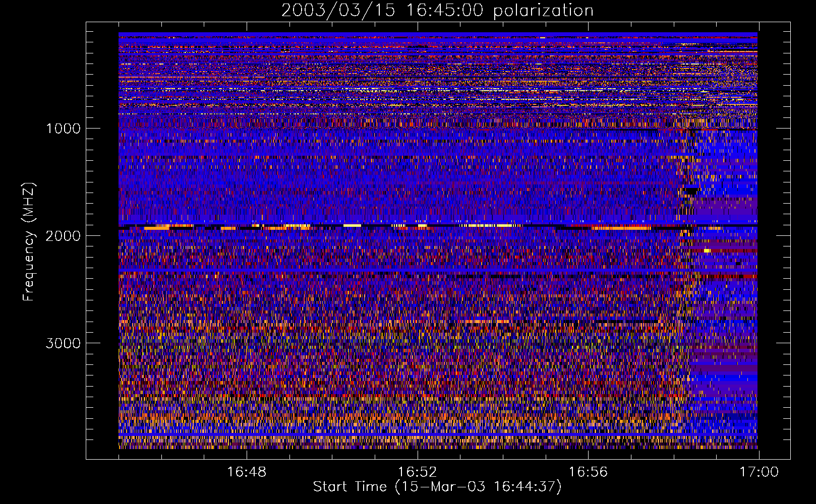The width and height of the screenshot is (816, 504).
Task: Select the 3000 frequency axis label
Action: click(63, 343)
